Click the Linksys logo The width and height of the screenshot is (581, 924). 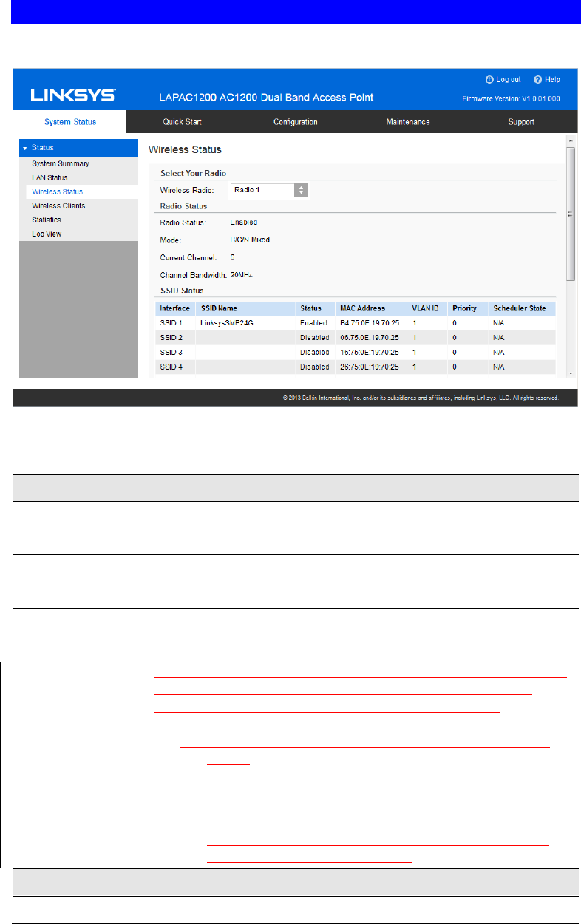72,96
